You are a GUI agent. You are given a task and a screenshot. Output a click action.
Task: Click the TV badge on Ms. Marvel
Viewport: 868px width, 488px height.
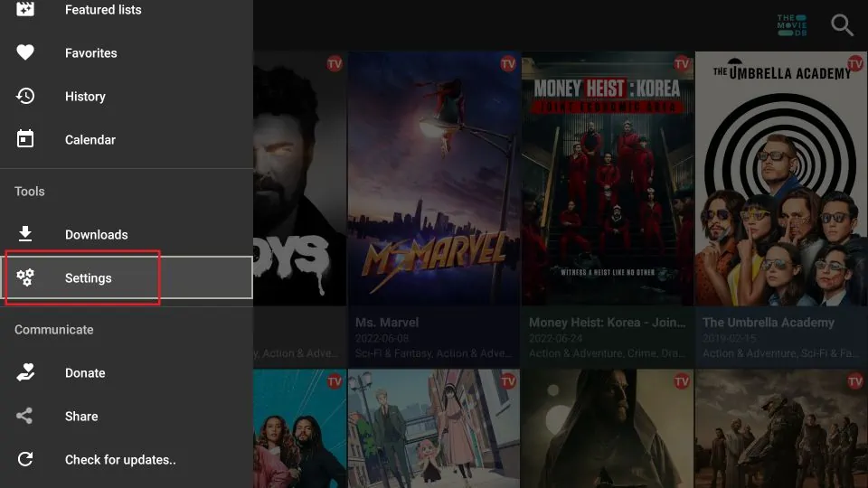[x=507, y=63]
